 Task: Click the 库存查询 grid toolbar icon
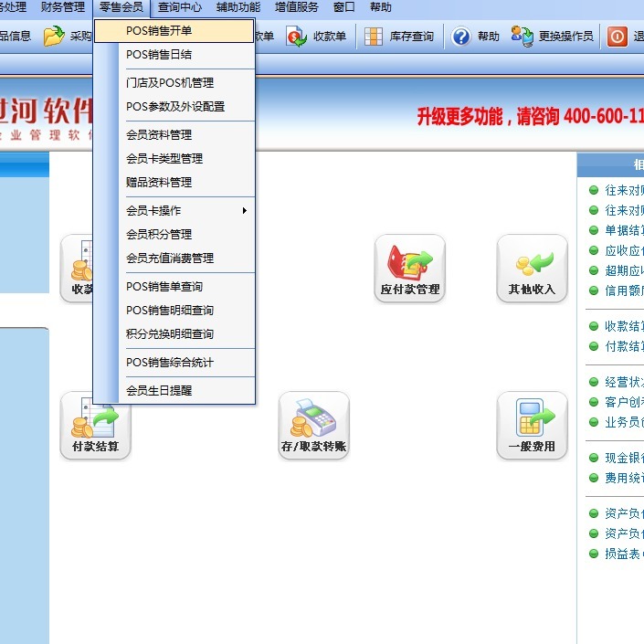[374, 37]
